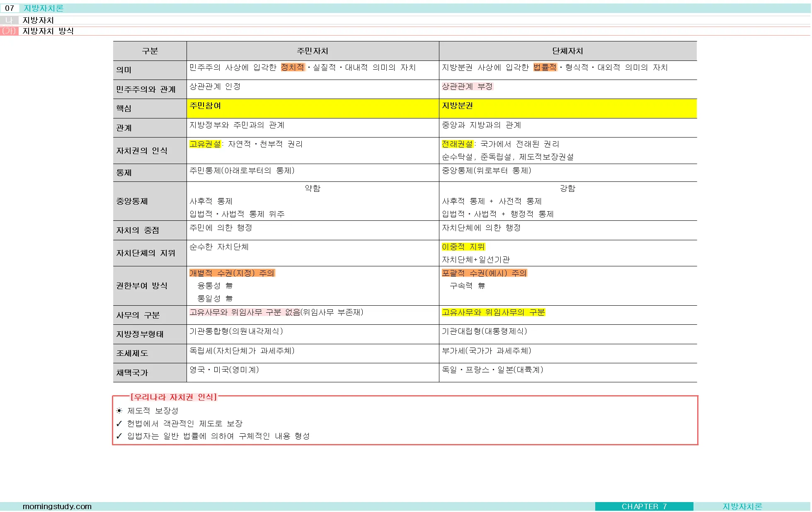
Task: Click the '[우리나라 자치권 인식]' box title
Action: click(x=174, y=397)
